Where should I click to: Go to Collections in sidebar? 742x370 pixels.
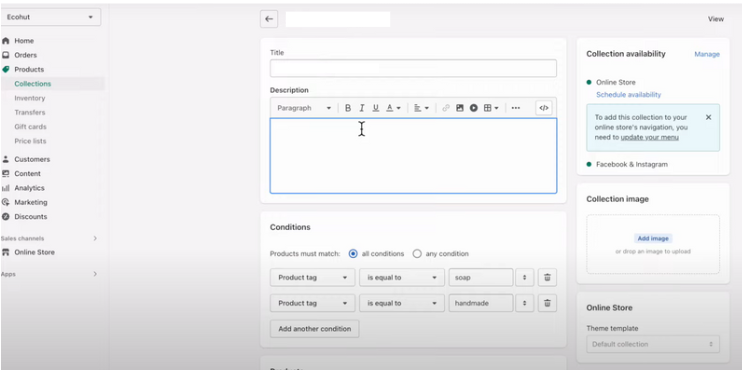[x=33, y=84]
